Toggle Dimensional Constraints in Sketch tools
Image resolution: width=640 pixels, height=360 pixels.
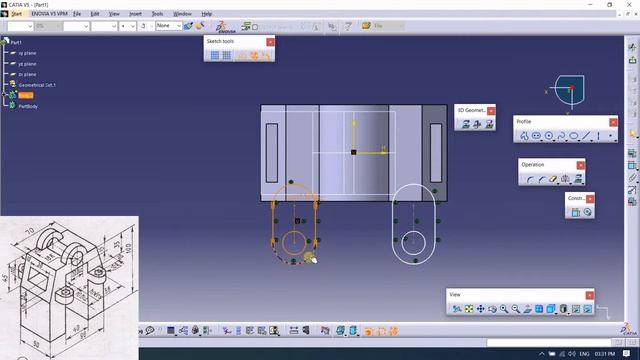pyautogui.click(x=266, y=56)
